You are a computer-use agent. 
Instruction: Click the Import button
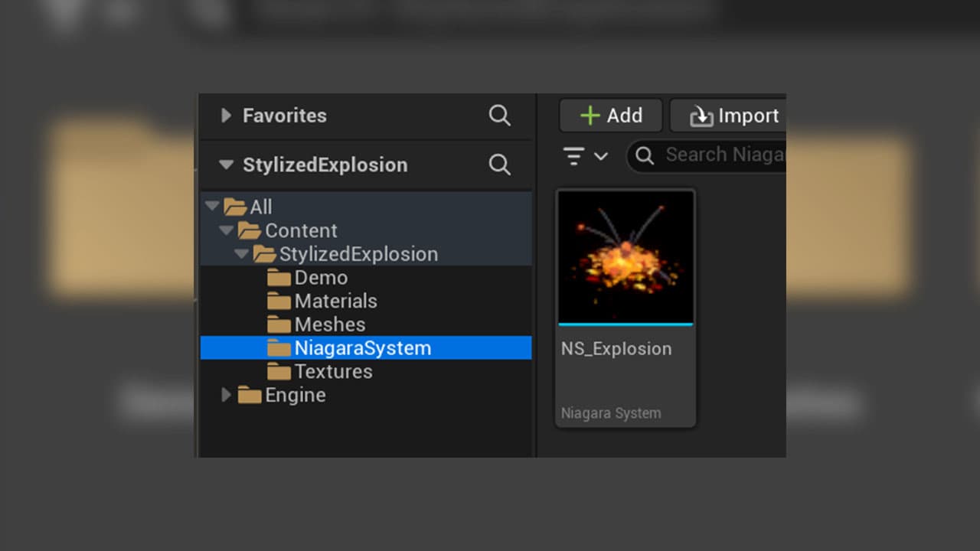tap(728, 116)
